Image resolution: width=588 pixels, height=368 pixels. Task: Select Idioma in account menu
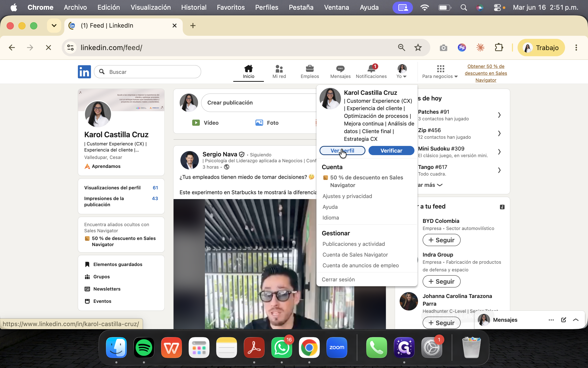click(330, 217)
